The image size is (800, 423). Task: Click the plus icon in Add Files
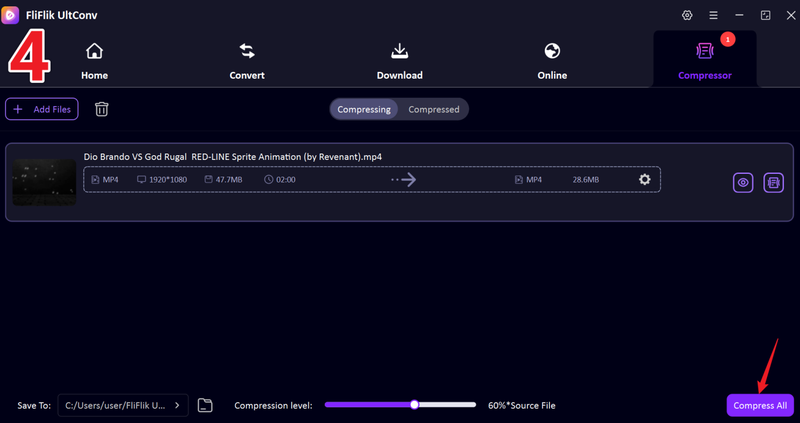tap(18, 109)
